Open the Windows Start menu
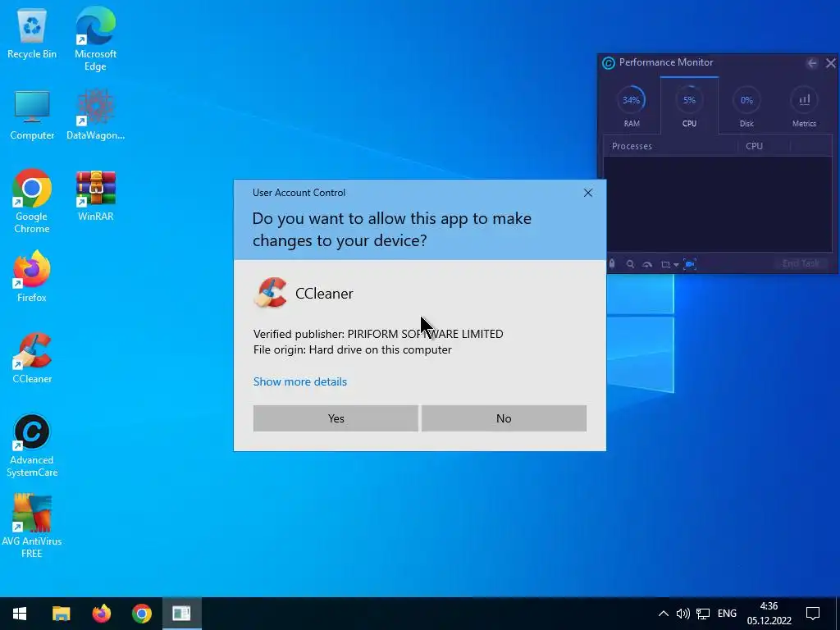 point(20,614)
